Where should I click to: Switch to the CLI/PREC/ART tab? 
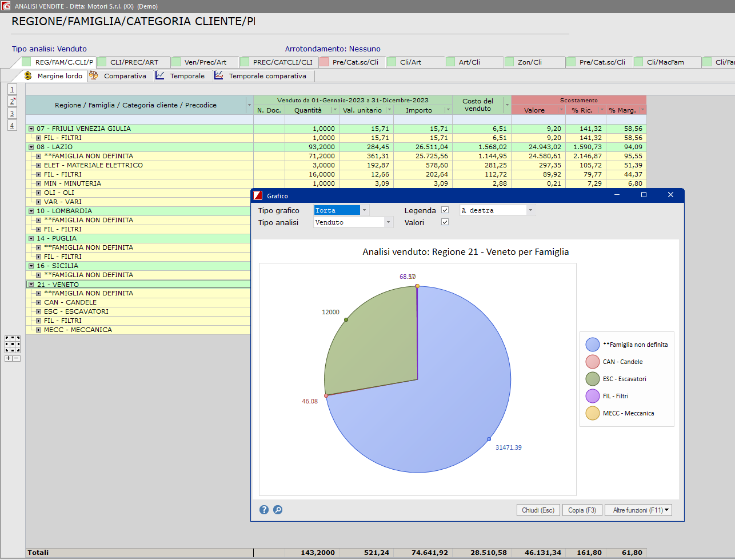coord(134,62)
